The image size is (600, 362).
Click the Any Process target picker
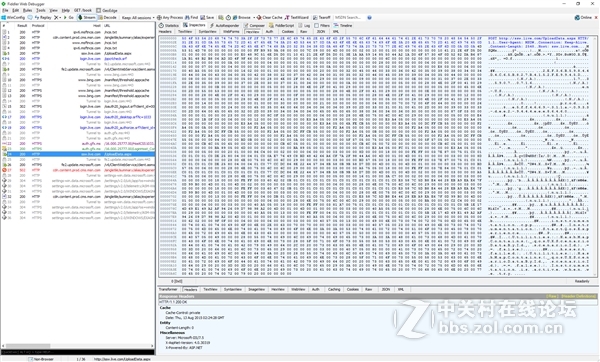pyautogui.click(x=170, y=18)
